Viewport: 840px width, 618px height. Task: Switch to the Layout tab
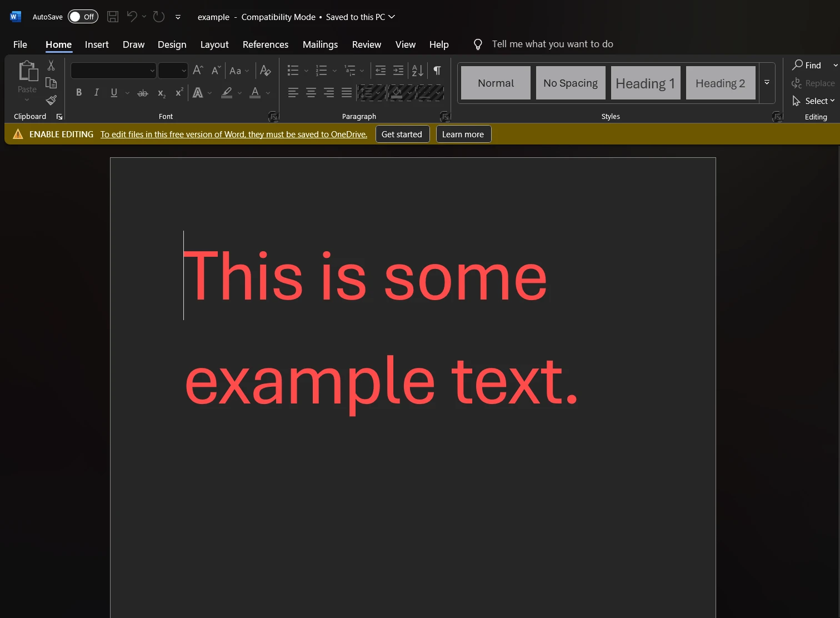point(214,44)
